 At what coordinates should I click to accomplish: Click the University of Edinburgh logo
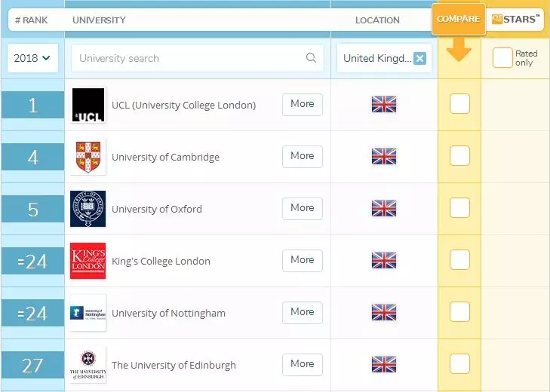click(88, 365)
